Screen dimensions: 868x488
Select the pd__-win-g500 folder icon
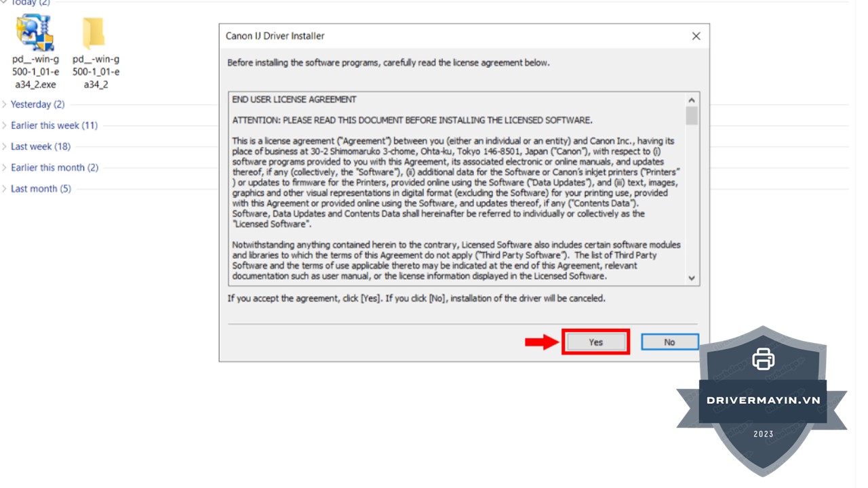coord(94,33)
